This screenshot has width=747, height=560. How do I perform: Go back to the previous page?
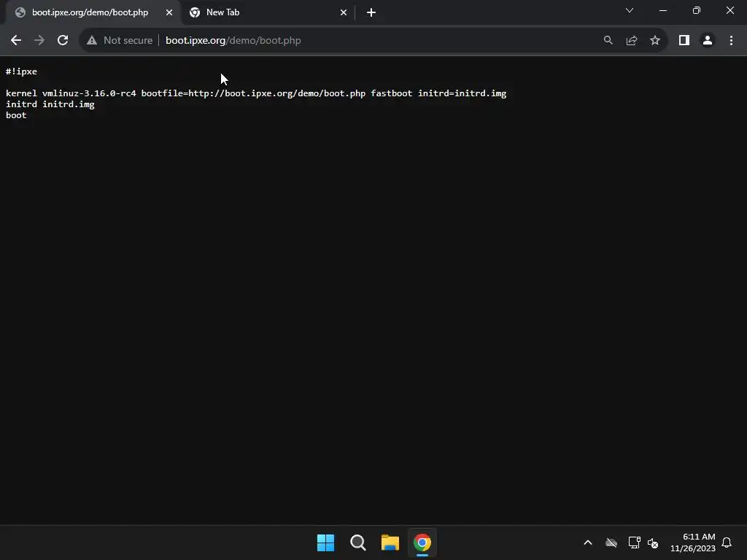click(16, 41)
